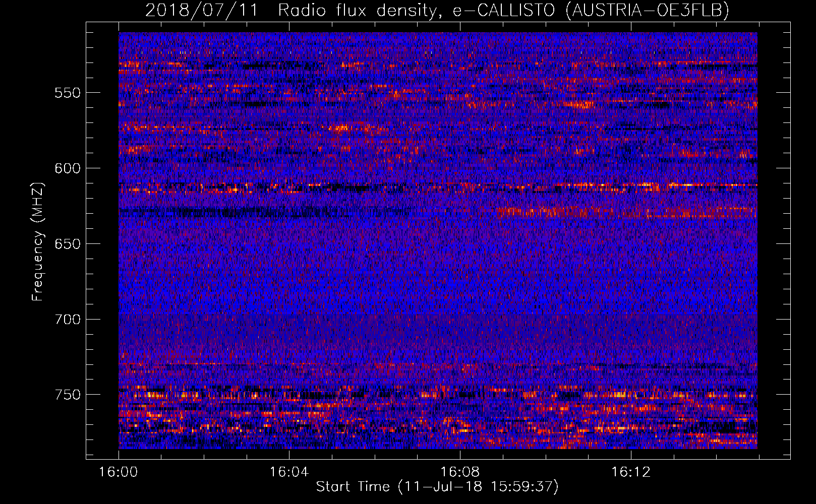Click the 'Start Time (11-Jul-18 15:59:37)' label
The width and height of the screenshot is (816, 504).
(437, 487)
